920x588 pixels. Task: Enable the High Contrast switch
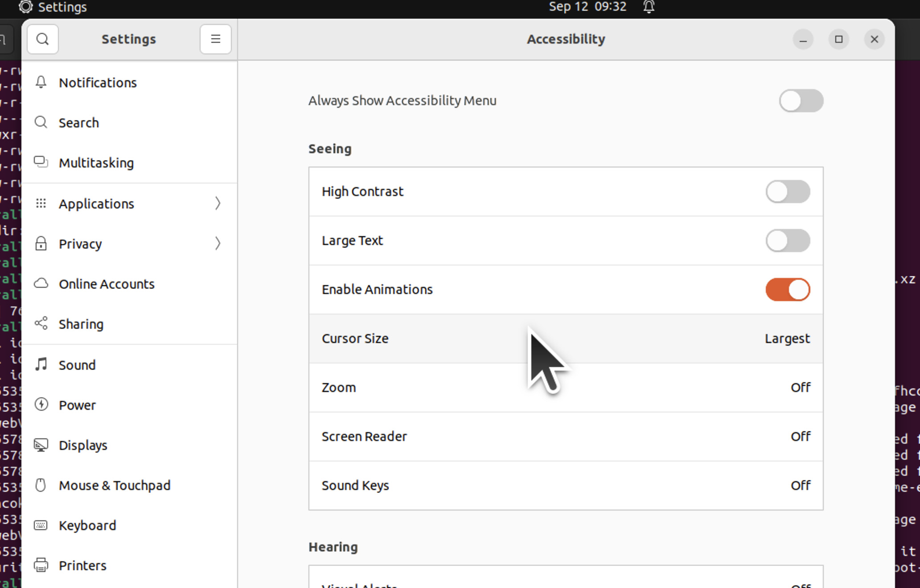point(788,192)
